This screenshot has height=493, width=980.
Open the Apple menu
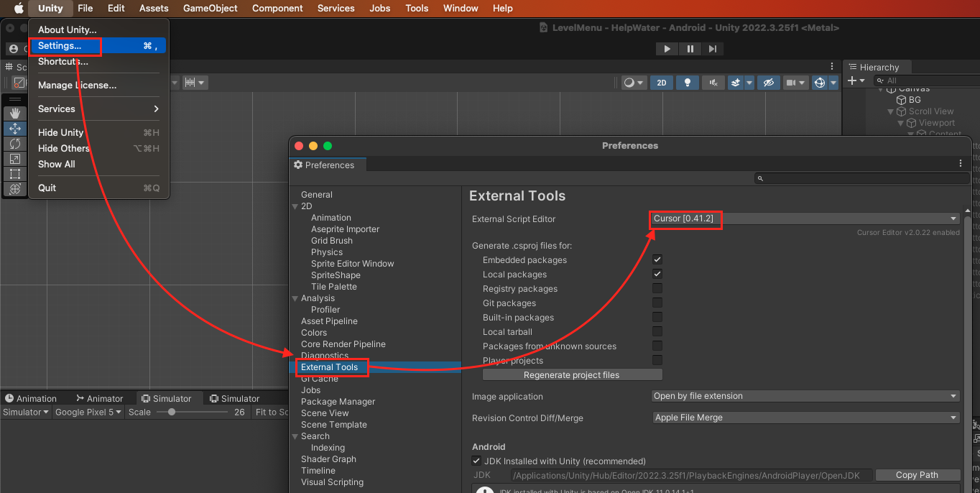[x=19, y=9]
